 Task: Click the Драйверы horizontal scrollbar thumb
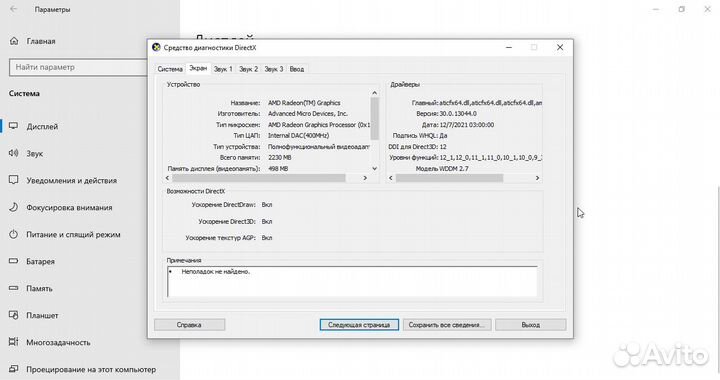pos(450,178)
